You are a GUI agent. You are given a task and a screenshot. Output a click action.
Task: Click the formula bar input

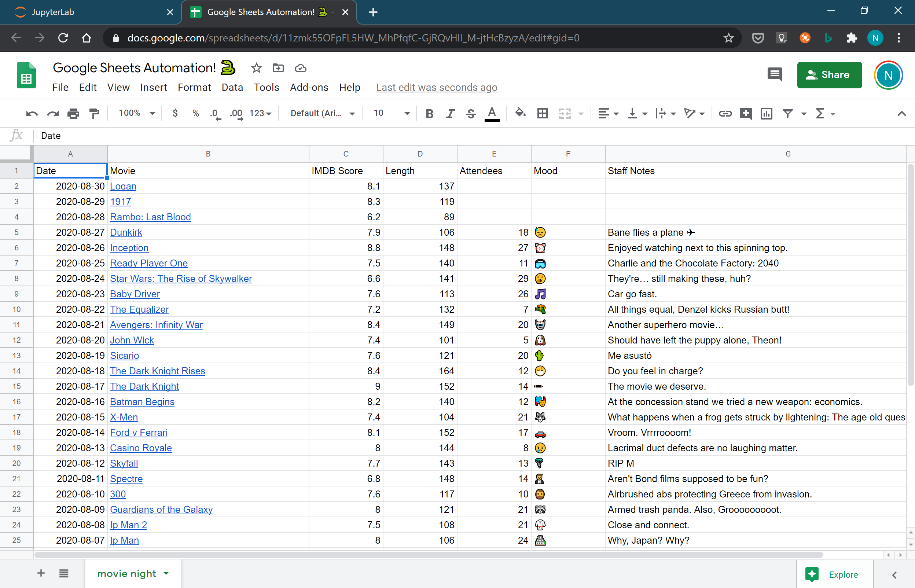pyautogui.click(x=458, y=136)
